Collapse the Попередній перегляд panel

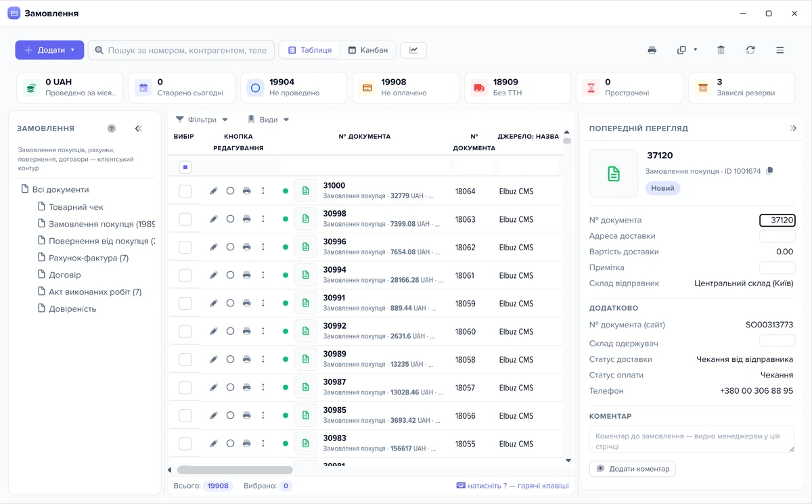coord(794,129)
